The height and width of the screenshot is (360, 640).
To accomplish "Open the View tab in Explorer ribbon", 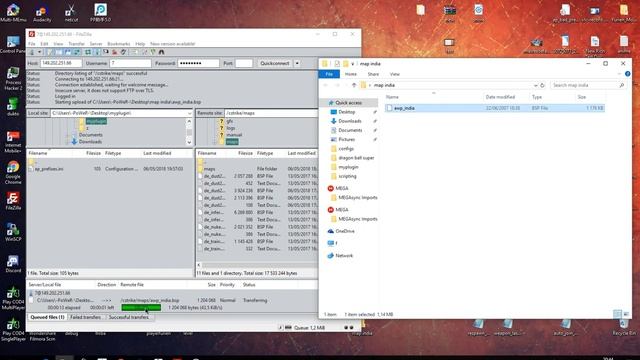I will (x=395, y=74).
